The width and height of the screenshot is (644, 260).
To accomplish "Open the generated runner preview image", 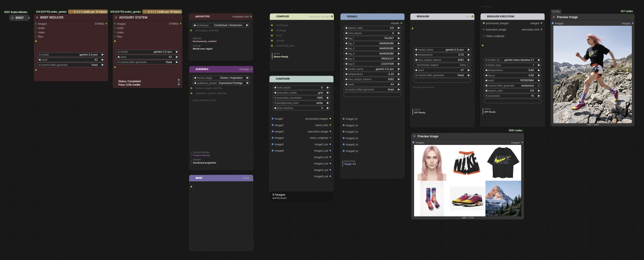I will pyautogui.click(x=592, y=74).
